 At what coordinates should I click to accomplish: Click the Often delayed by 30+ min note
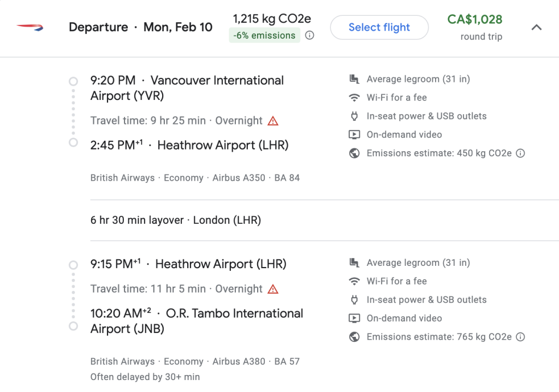(x=145, y=377)
